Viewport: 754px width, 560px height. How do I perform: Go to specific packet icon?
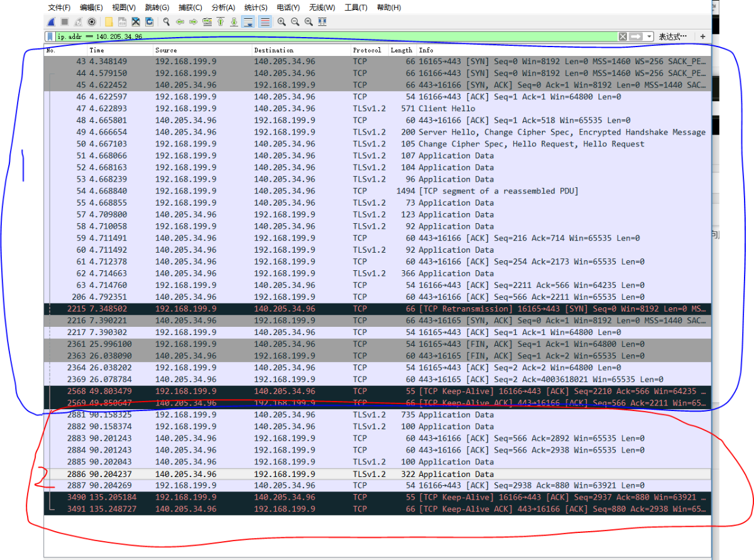tap(207, 22)
